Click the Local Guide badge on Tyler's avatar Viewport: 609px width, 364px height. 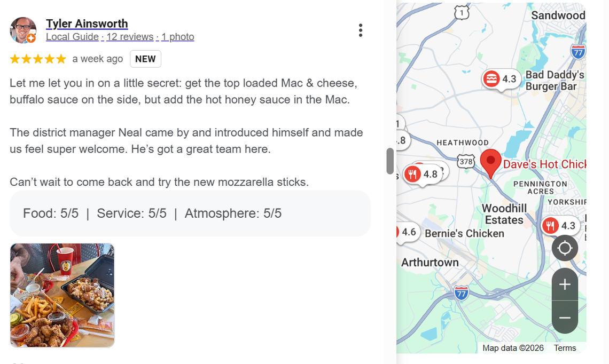[32, 38]
